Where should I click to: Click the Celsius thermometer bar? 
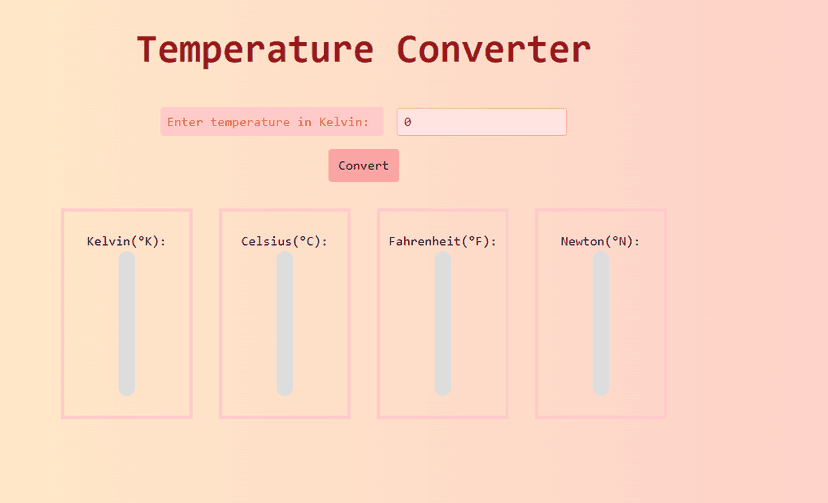pyautogui.click(x=285, y=324)
